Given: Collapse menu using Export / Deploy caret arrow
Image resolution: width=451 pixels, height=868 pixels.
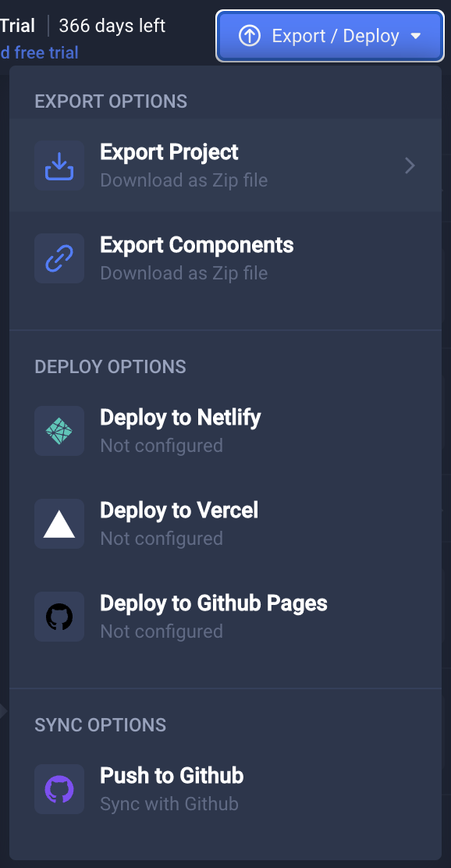Looking at the screenshot, I should click(x=416, y=37).
